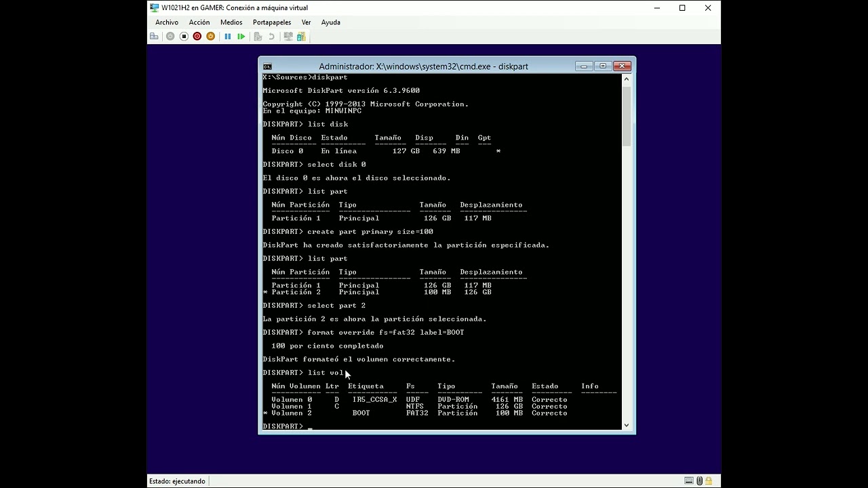Minimize the VM connection window
This screenshot has height=488, width=868.
point(657,8)
